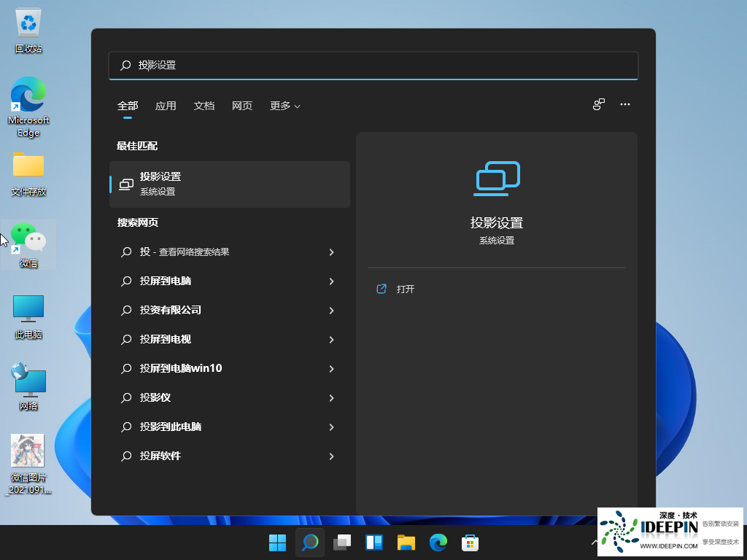
Task: Switch to the 网页 tab
Action: coord(242,106)
